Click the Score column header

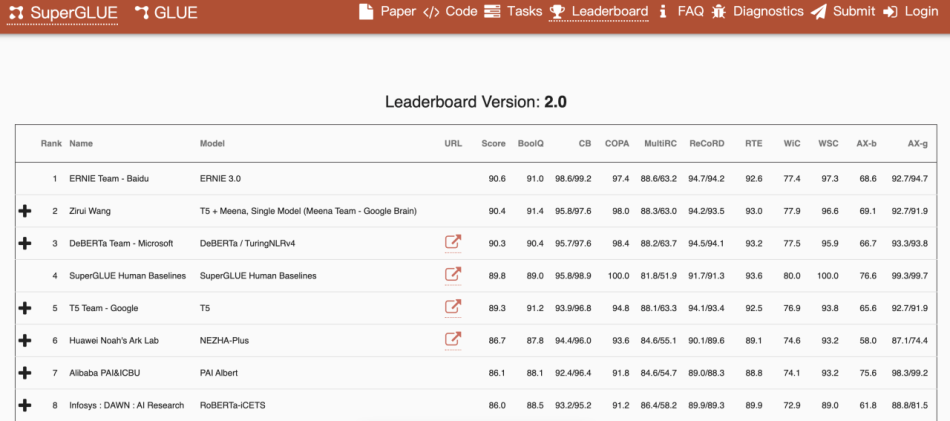[x=493, y=144]
